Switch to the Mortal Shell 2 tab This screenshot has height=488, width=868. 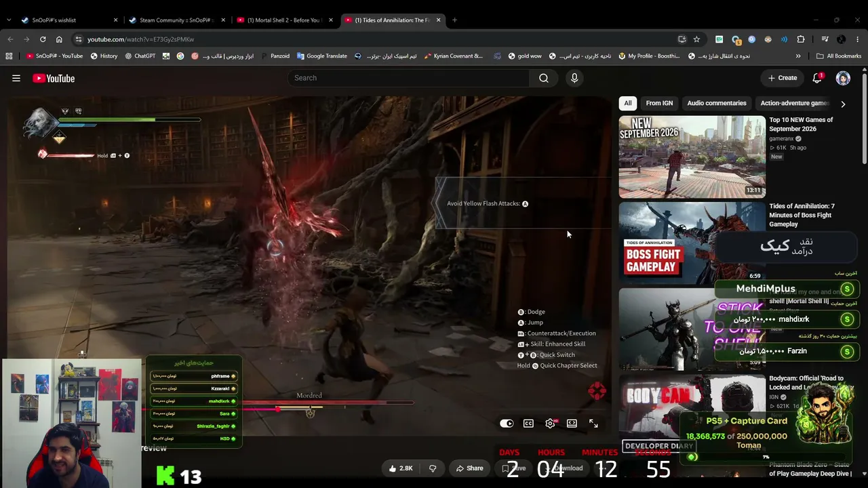click(x=283, y=20)
